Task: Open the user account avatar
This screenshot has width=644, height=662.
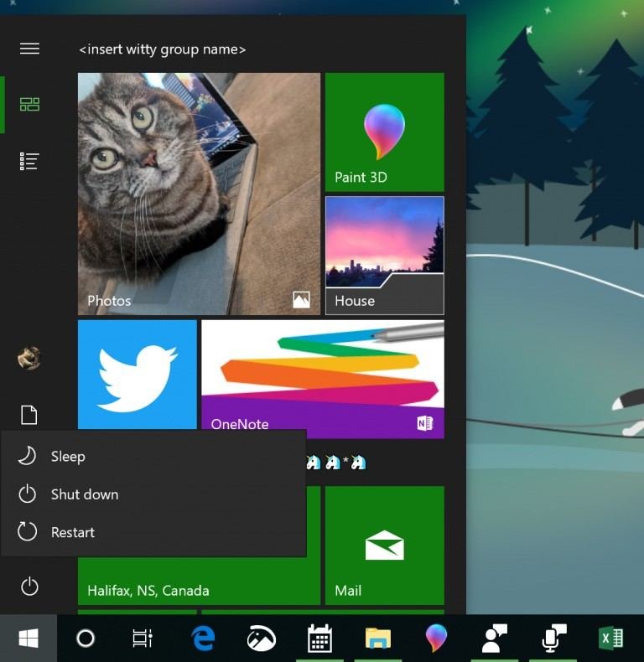Action: 29,359
